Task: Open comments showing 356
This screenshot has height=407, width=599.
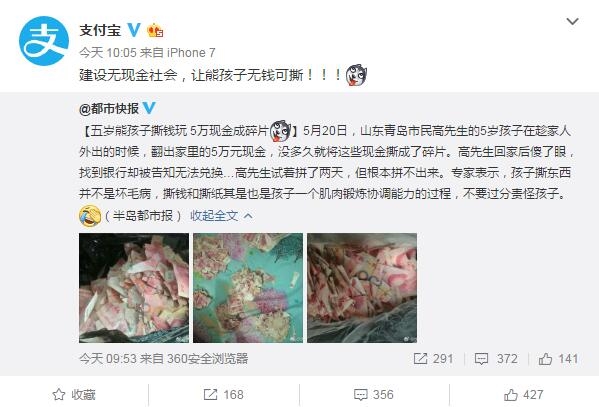Action: coord(374,394)
